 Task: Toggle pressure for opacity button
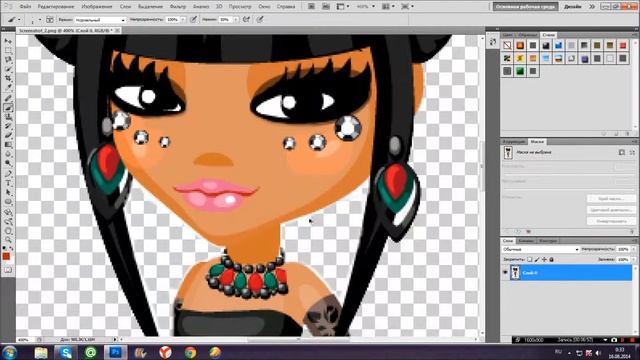pos(193,20)
